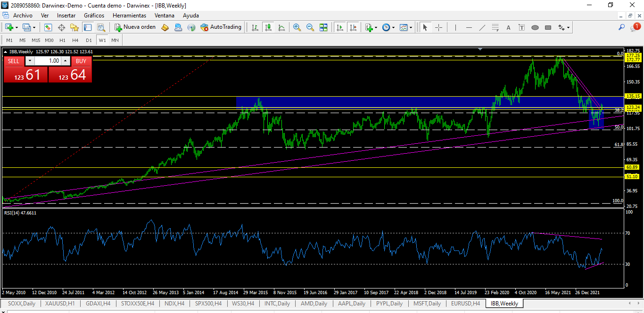644x313 pixels.
Task: Toggle chart shift button
Action: [x=353, y=27]
